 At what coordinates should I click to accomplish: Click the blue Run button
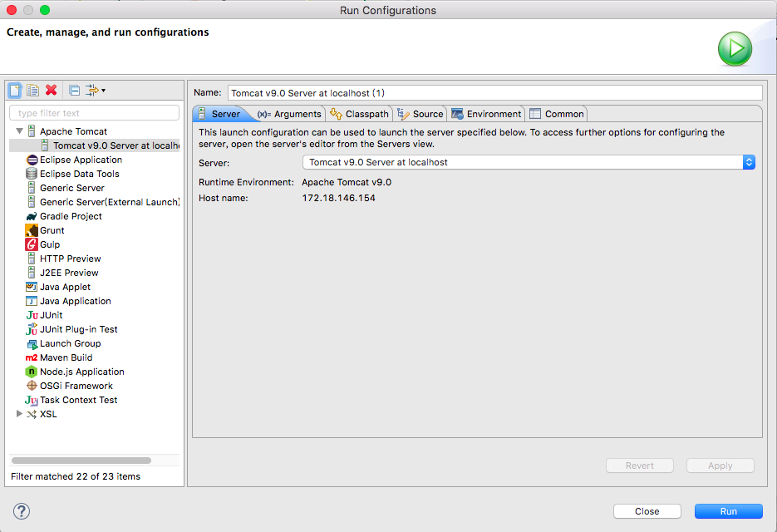point(728,511)
